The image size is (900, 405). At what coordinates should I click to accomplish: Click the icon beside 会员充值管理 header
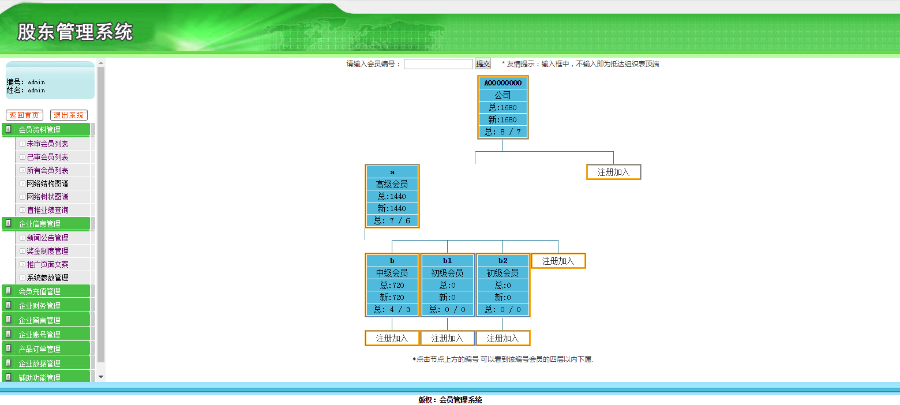tap(8, 291)
